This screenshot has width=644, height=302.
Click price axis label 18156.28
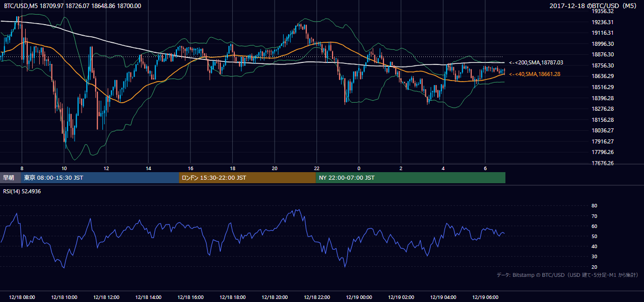[603, 120]
